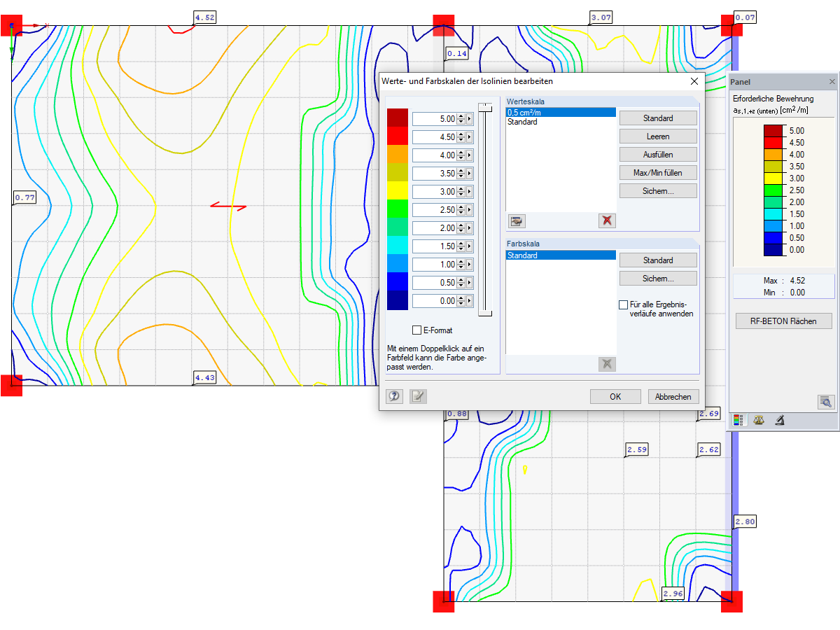Click the 'Max/Min füllen' button
The height and width of the screenshot is (630, 840).
click(x=658, y=173)
